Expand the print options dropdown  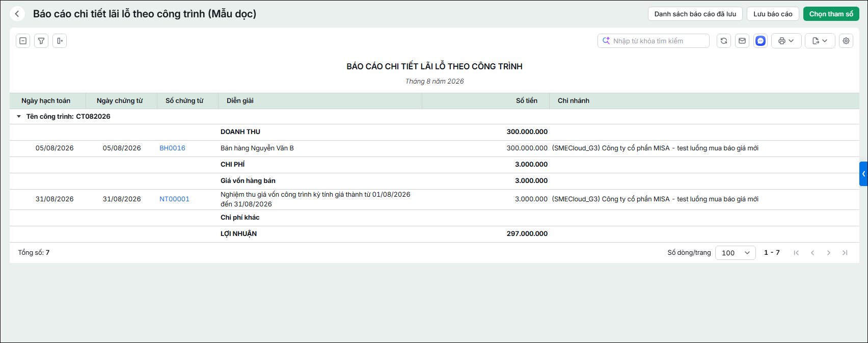[786, 41]
